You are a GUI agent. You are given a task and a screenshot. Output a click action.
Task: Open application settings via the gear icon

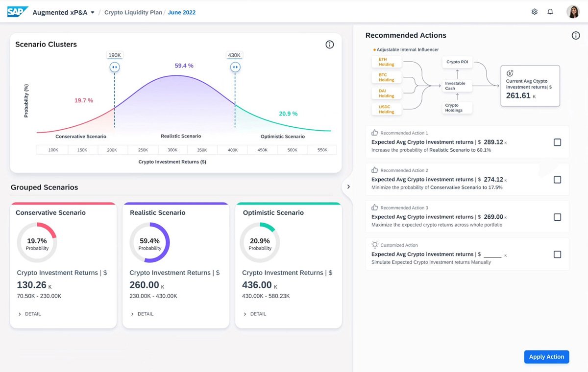tap(535, 11)
